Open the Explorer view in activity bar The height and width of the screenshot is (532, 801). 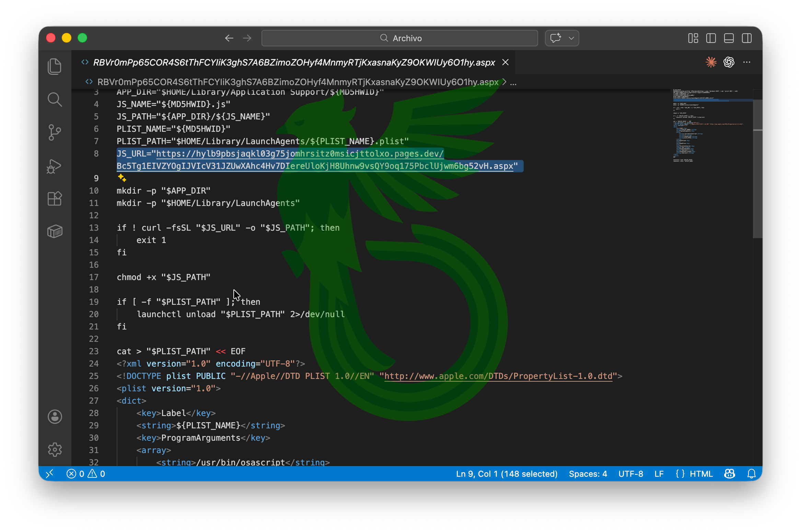[x=55, y=66]
